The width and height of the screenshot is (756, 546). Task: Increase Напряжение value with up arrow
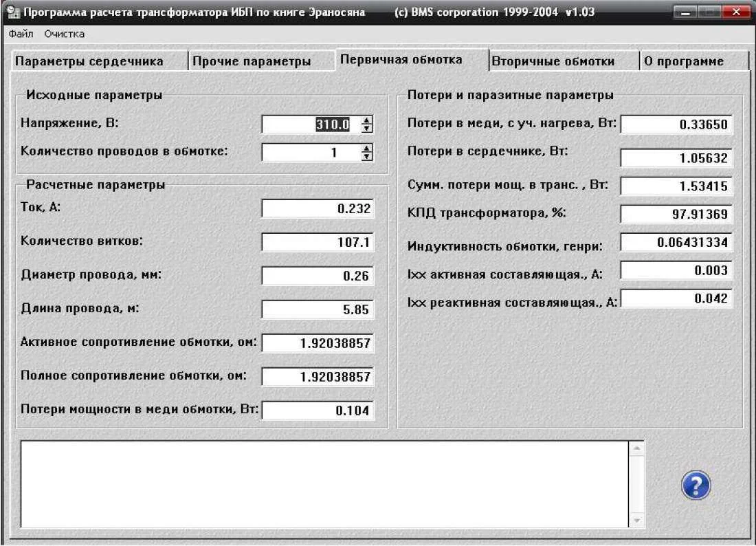tap(367, 120)
